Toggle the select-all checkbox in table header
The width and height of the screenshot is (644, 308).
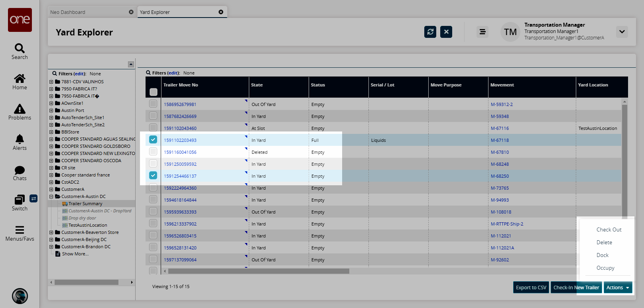point(153,92)
